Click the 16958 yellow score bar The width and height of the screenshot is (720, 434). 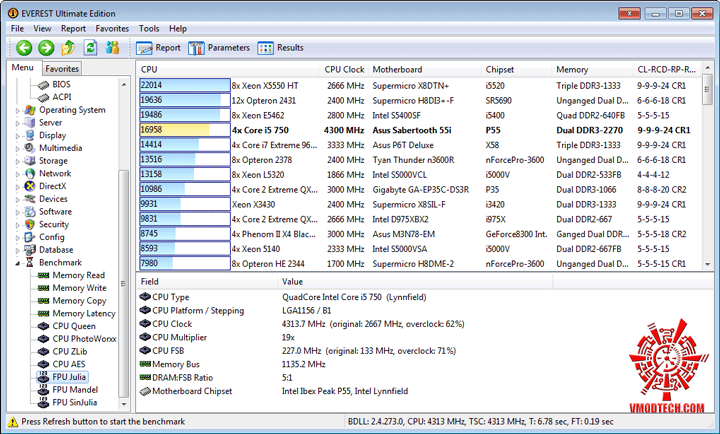pos(174,130)
